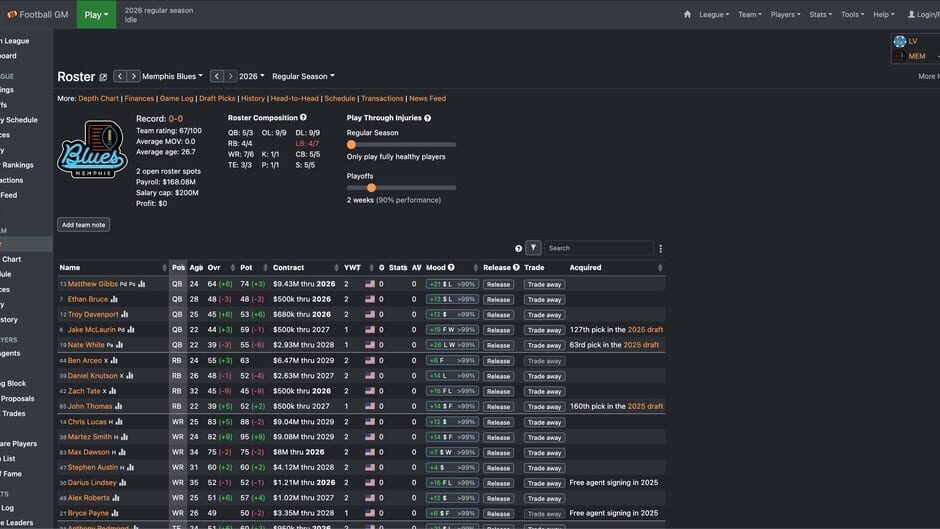Open Play Through Injuries help icon
The width and height of the screenshot is (940, 529).
tap(427, 118)
